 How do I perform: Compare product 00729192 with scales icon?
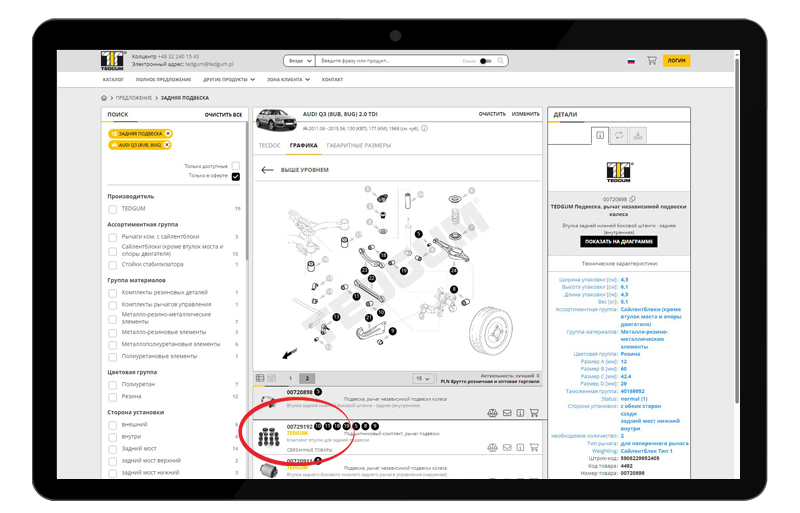coord(492,448)
